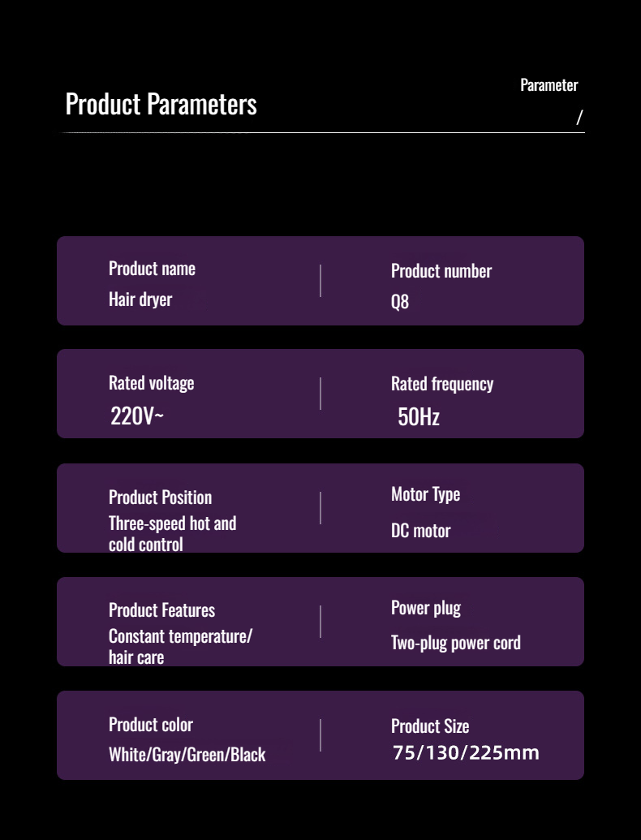Select the Product number label
The height and width of the screenshot is (840, 641).
pyautogui.click(x=441, y=271)
